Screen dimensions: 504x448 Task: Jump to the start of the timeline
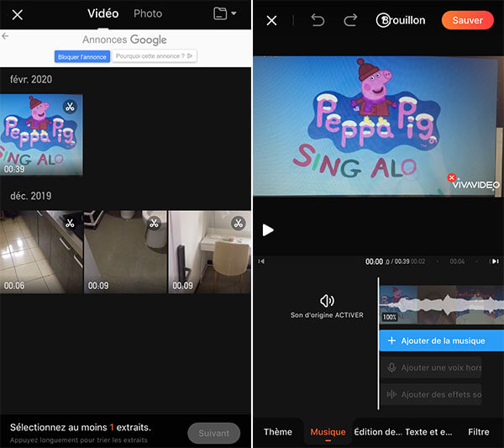point(261,261)
